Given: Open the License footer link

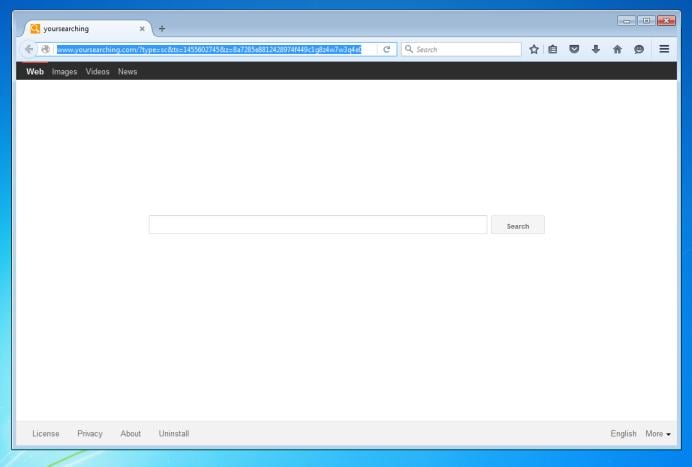Looking at the screenshot, I should pos(46,433).
